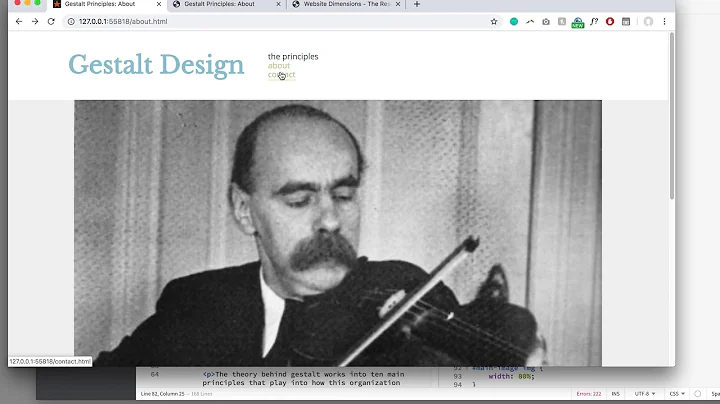Switch to Website Dimensions tab

(346, 4)
